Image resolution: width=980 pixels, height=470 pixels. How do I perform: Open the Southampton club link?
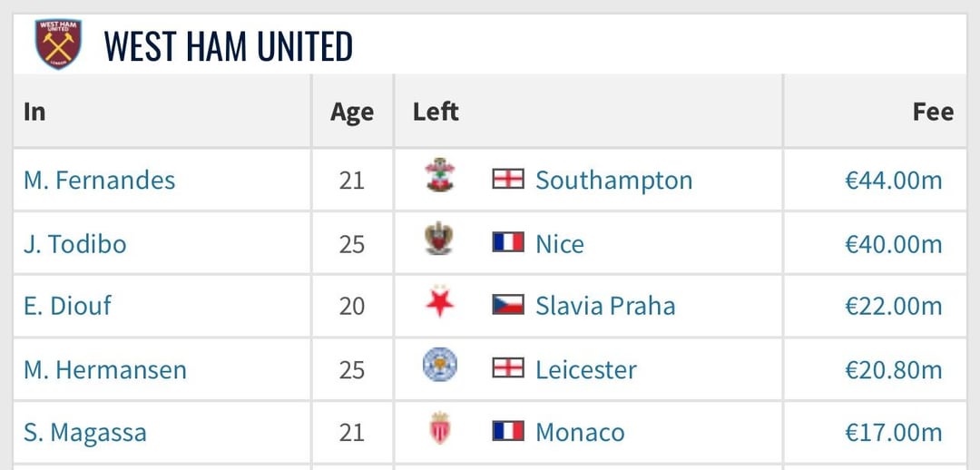pyautogui.click(x=613, y=180)
